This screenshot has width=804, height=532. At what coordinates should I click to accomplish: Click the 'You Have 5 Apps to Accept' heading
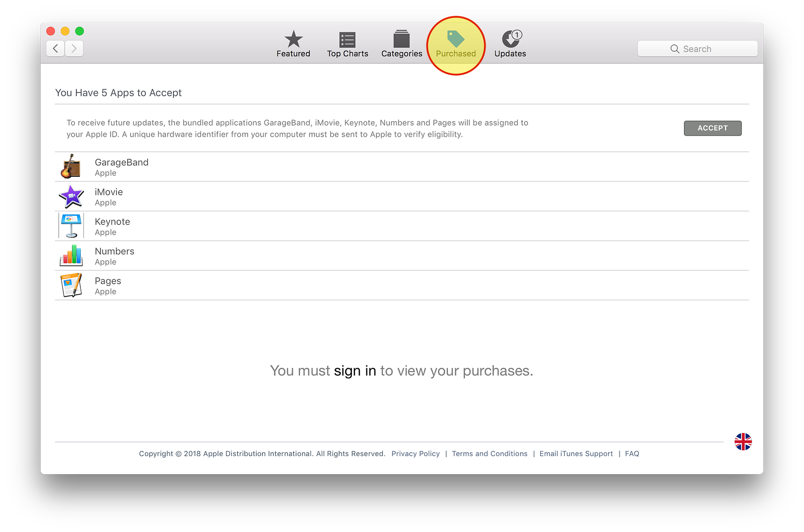point(119,93)
